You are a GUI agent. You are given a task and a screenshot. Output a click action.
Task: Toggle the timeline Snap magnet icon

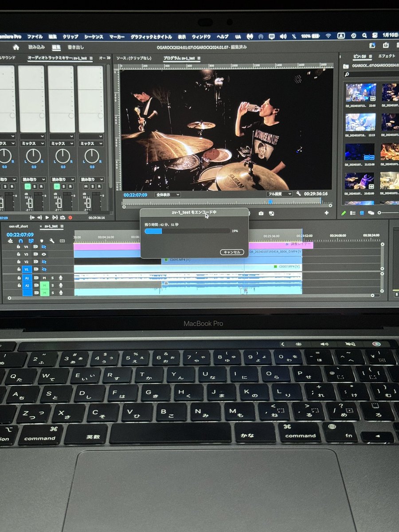coord(21,241)
